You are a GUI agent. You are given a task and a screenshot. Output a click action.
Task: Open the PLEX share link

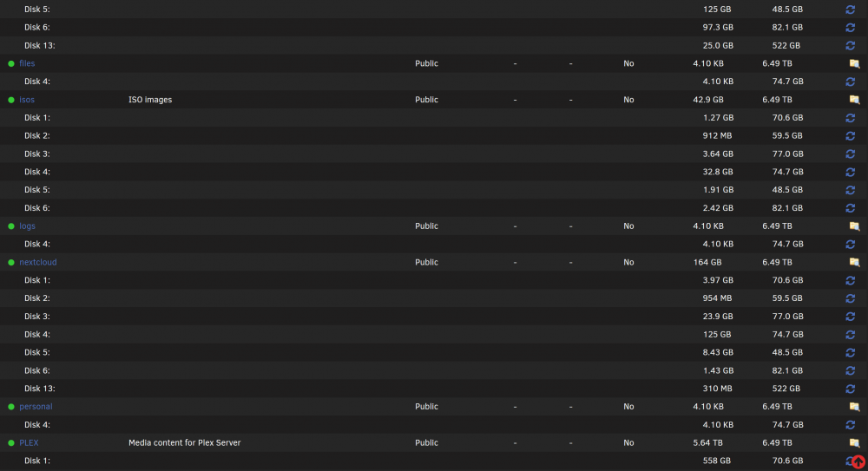(x=29, y=442)
